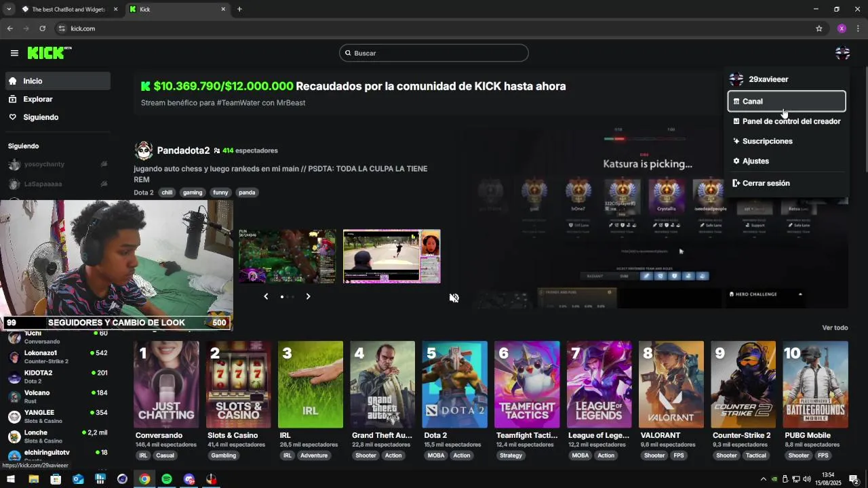Click Ver todo categories link
The height and width of the screenshot is (488, 868).
pos(835,327)
